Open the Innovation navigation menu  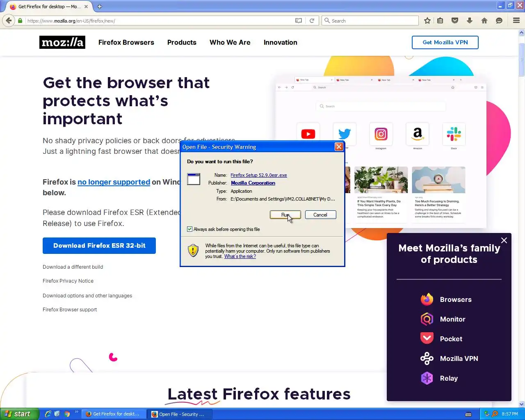tap(281, 42)
